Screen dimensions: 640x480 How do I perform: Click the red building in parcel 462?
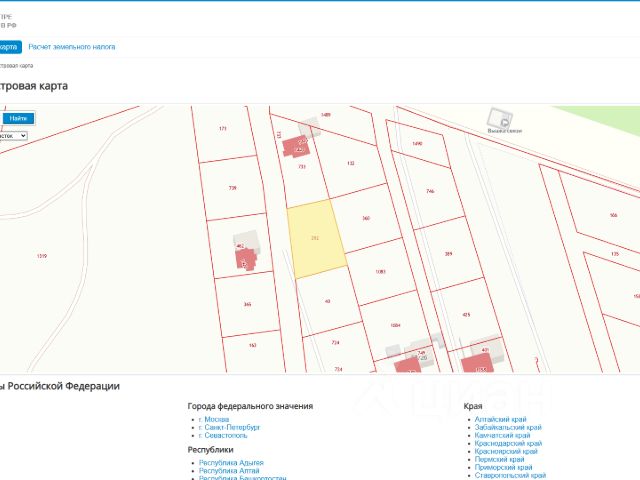[x=245, y=259]
